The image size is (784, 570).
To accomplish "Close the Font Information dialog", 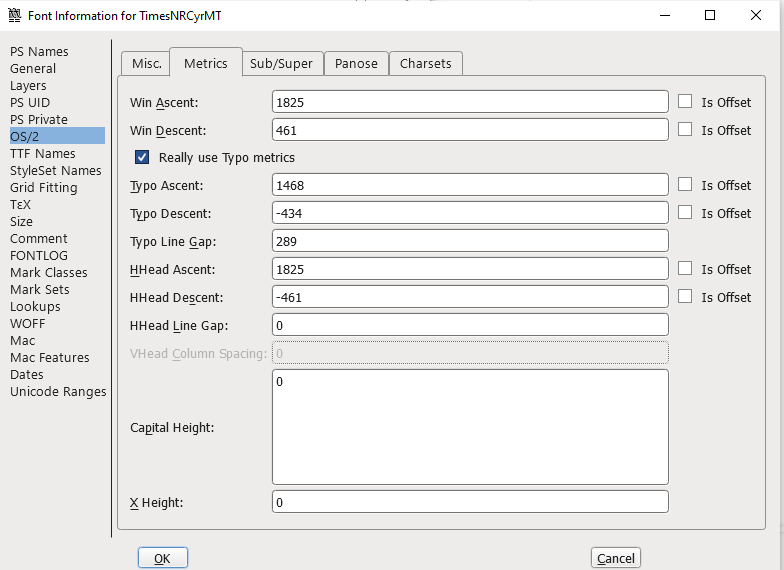I will pyautogui.click(x=756, y=16).
